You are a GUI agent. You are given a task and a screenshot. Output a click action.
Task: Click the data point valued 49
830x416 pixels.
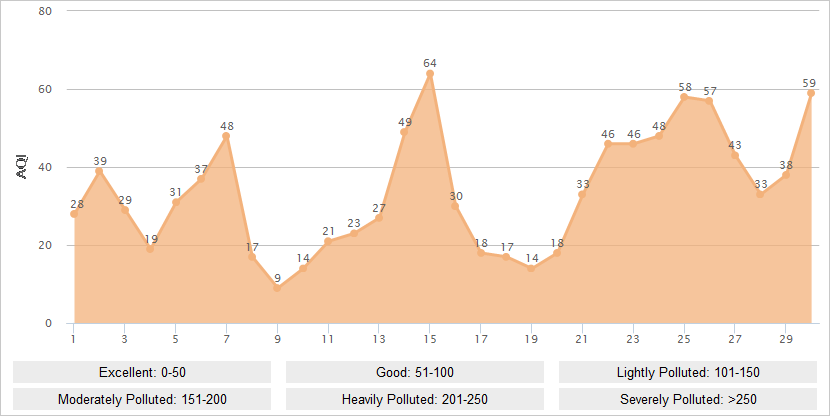(x=404, y=132)
